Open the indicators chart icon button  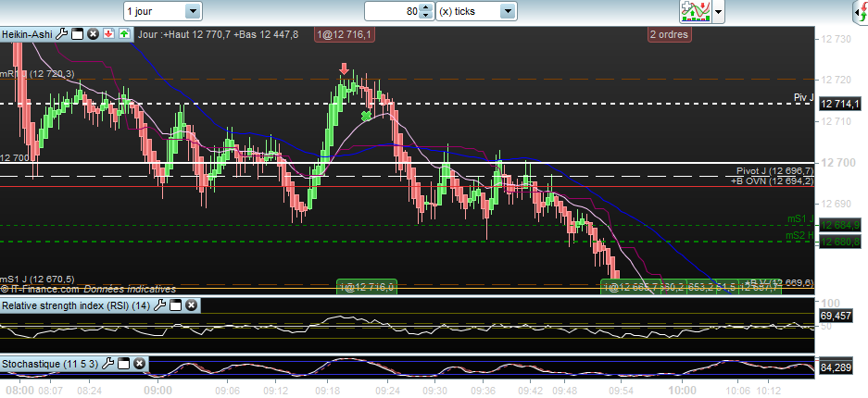point(696,11)
